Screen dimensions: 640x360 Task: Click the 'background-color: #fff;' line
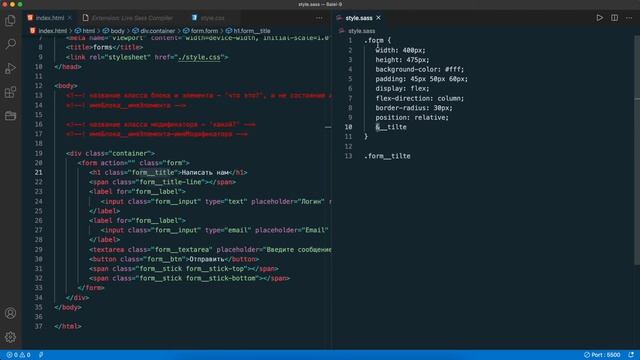(420, 69)
